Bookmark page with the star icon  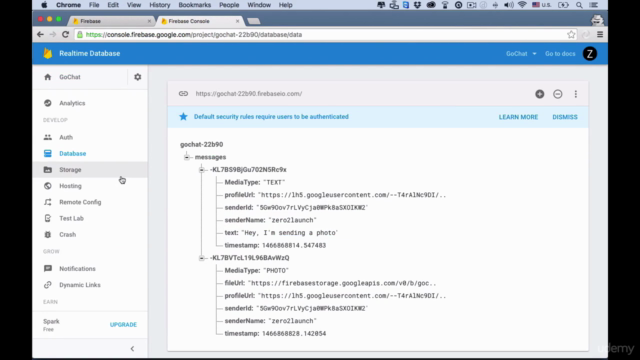click(571, 35)
